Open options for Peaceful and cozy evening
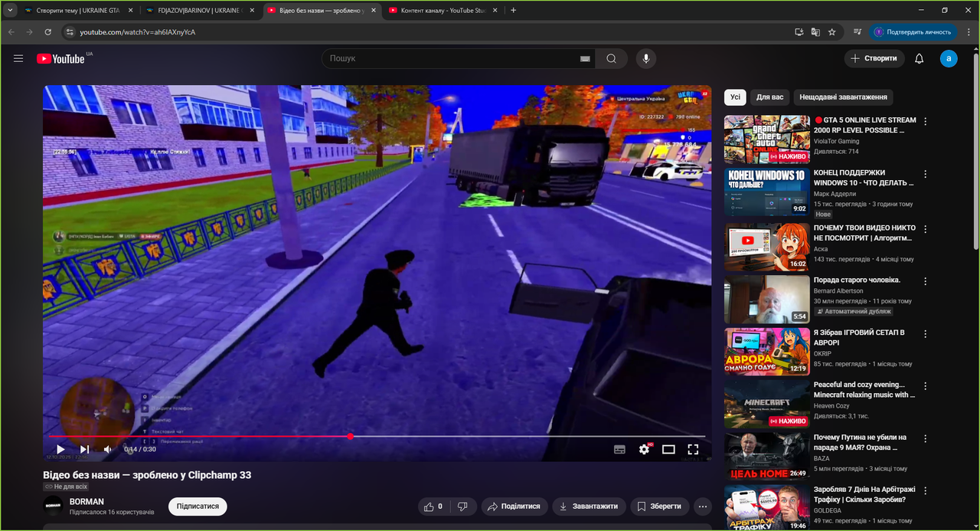Image resolution: width=980 pixels, height=531 pixels. [x=926, y=385]
